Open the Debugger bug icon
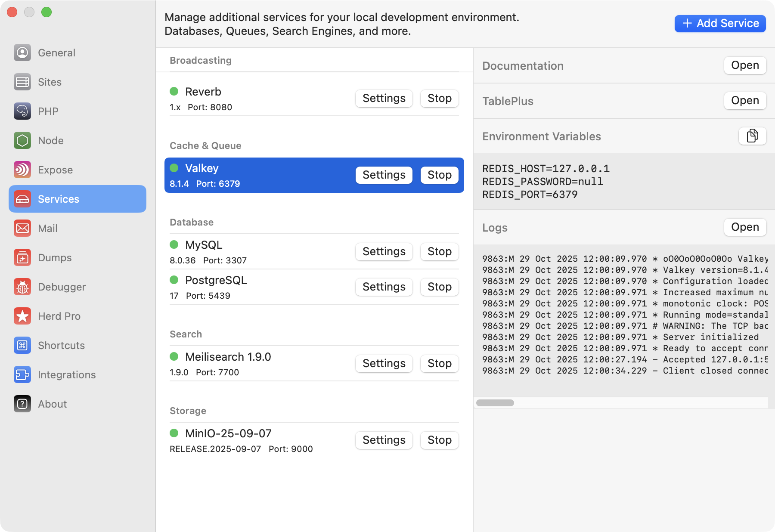 point(22,287)
